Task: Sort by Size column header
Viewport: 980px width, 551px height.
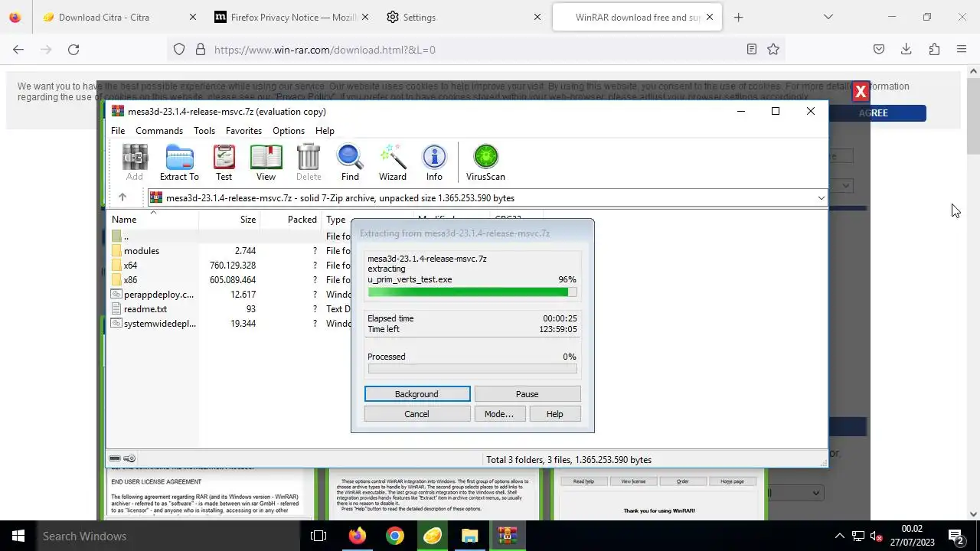Action: pyautogui.click(x=230, y=220)
